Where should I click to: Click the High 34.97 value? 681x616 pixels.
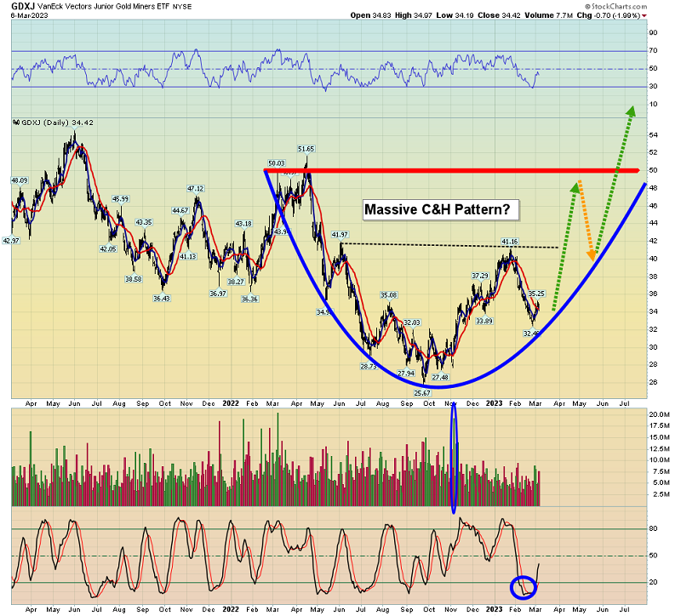coord(414,15)
